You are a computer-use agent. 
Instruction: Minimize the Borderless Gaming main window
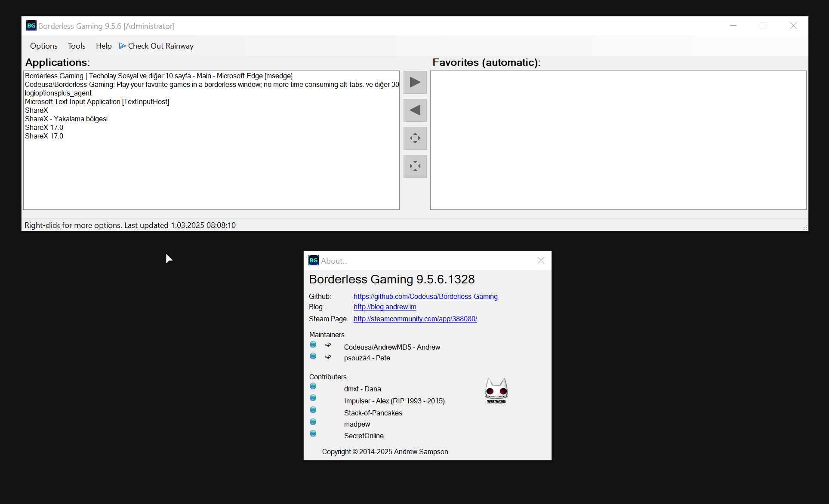point(733,26)
